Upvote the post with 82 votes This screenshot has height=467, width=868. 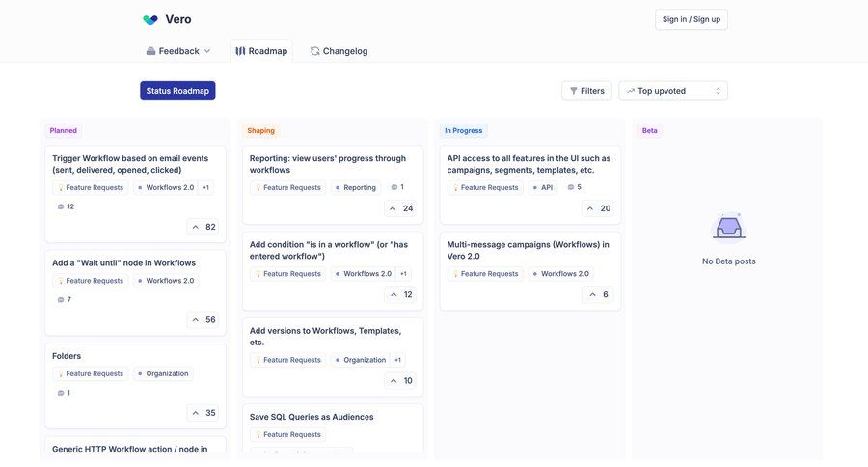[x=203, y=227]
